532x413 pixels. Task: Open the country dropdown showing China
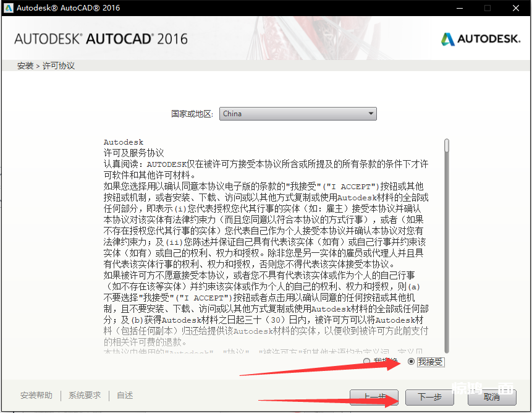[x=298, y=114]
